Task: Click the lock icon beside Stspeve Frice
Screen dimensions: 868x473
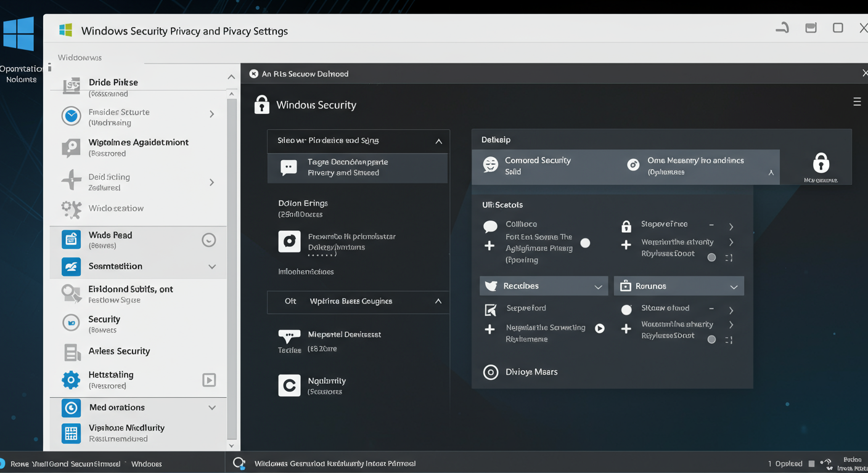Action: (626, 226)
